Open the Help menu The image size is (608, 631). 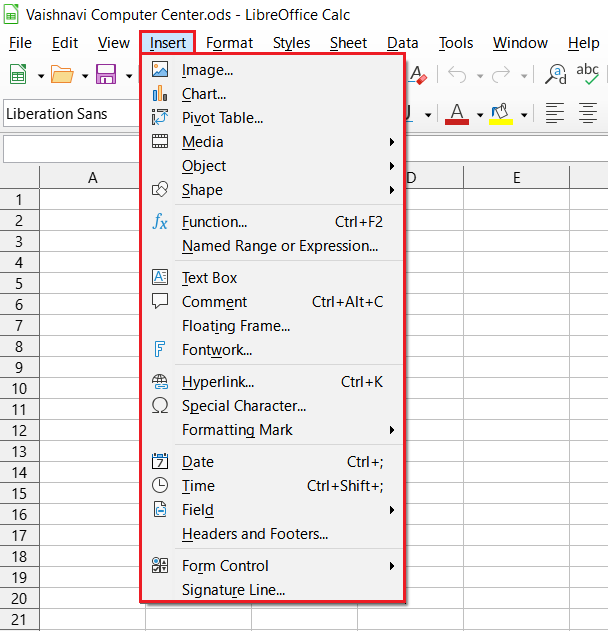point(583,43)
